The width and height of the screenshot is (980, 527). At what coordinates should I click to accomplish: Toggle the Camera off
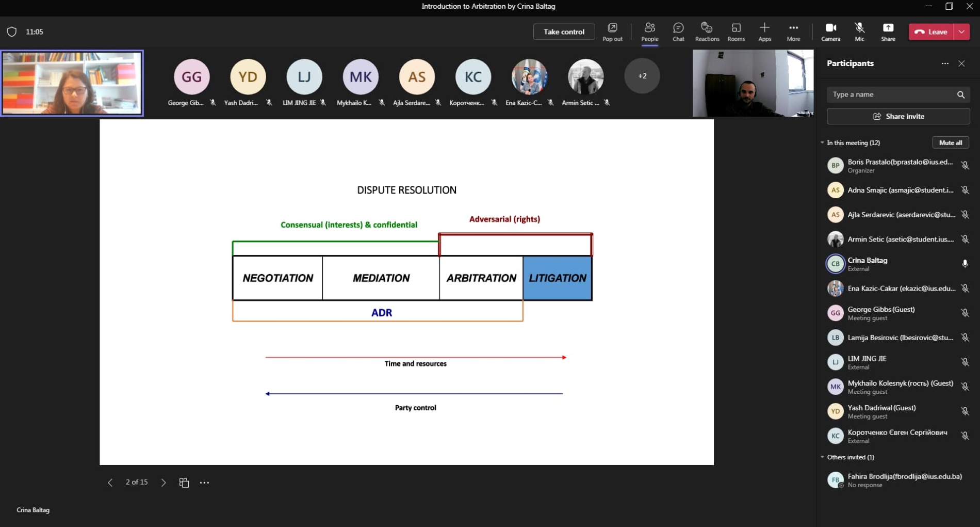click(x=830, y=31)
